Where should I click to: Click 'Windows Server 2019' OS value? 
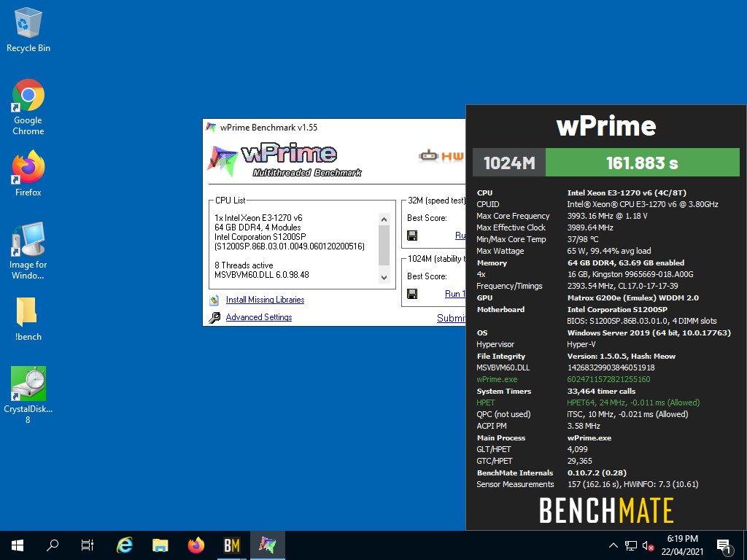tap(649, 332)
